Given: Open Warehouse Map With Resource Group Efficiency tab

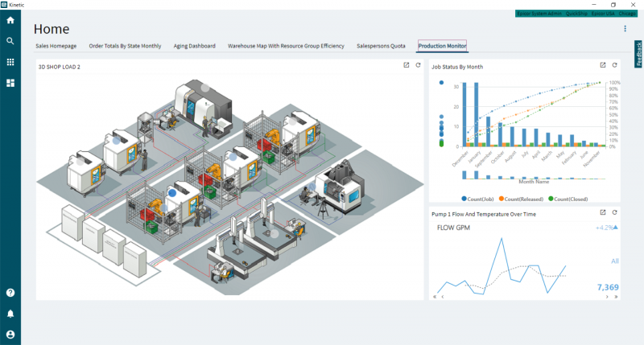Looking at the screenshot, I should (x=286, y=46).
